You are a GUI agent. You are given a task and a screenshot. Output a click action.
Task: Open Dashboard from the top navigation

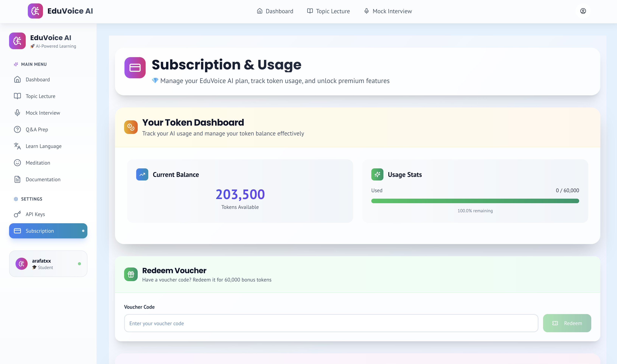pos(275,11)
